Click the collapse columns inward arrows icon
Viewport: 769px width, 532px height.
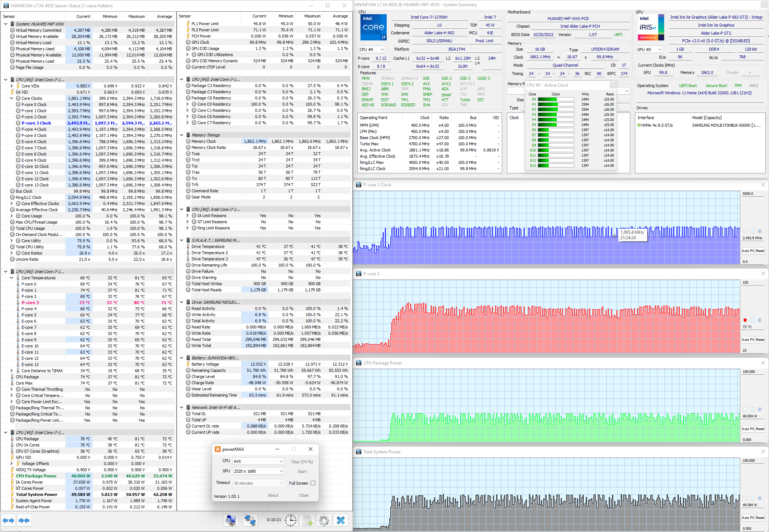(x=24, y=520)
